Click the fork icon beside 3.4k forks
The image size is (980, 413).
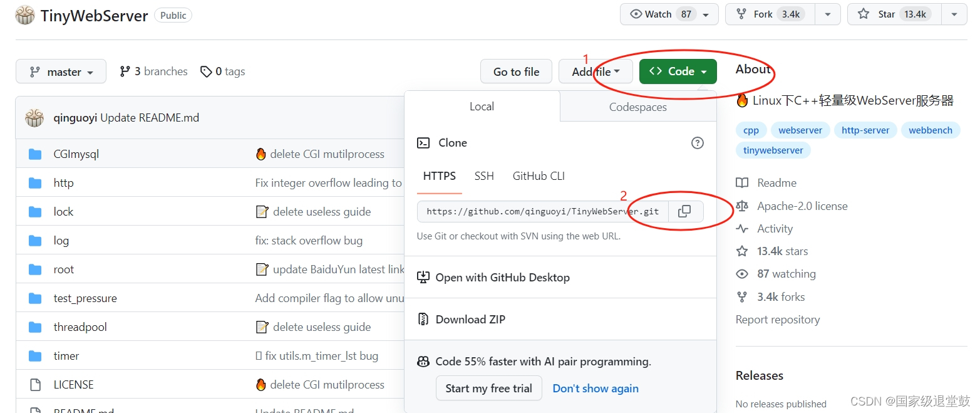click(742, 297)
